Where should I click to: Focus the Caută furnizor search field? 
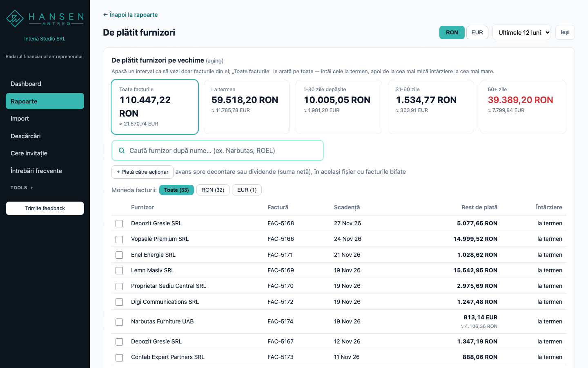tap(218, 150)
